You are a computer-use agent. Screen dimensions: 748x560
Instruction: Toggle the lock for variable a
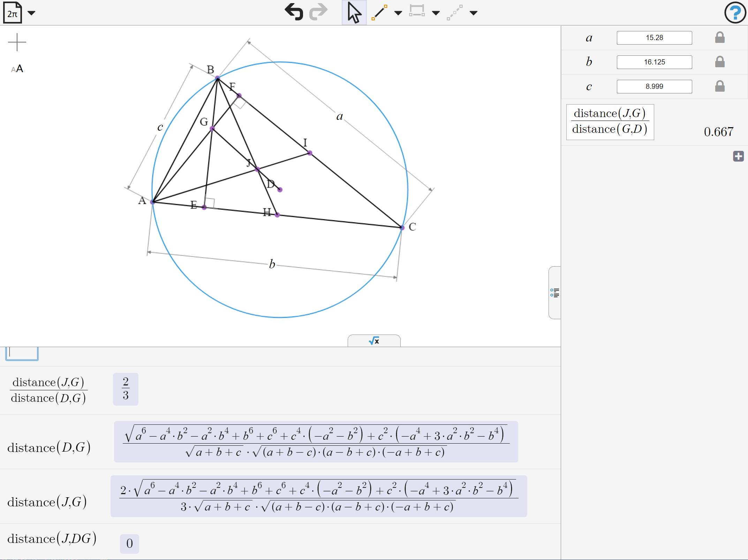coord(720,37)
